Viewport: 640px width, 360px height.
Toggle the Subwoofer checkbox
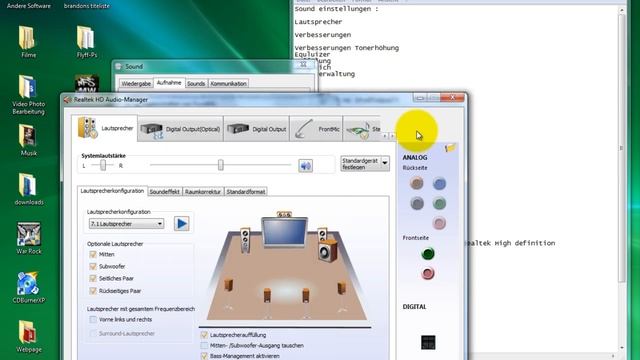click(93, 266)
